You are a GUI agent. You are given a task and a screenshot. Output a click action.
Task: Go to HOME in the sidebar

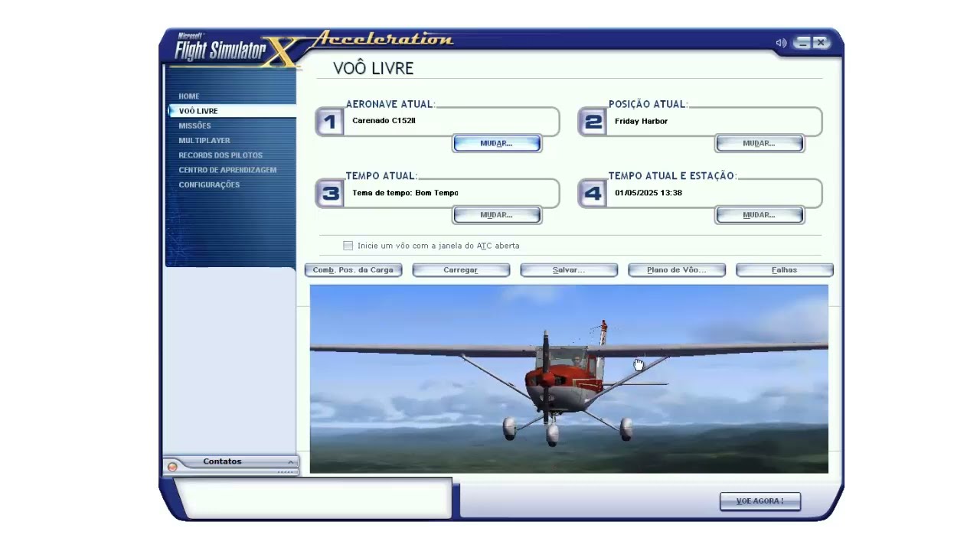(x=189, y=96)
